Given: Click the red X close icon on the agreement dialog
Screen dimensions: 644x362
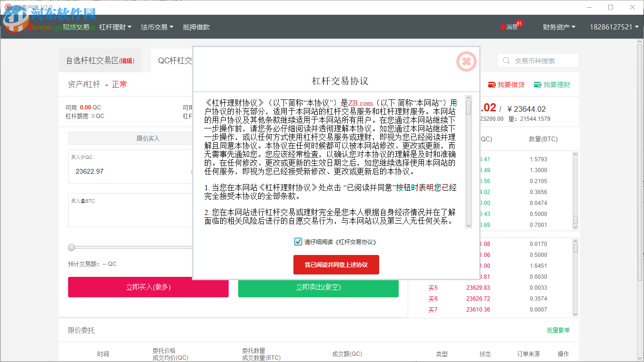Looking at the screenshot, I should click(x=466, y=61).
